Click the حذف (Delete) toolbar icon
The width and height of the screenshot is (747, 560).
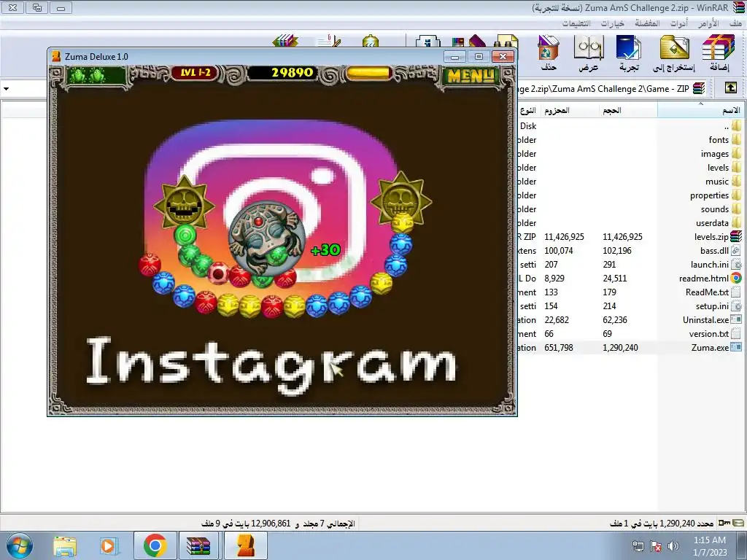pyautogui.click(x=549, y=52)
